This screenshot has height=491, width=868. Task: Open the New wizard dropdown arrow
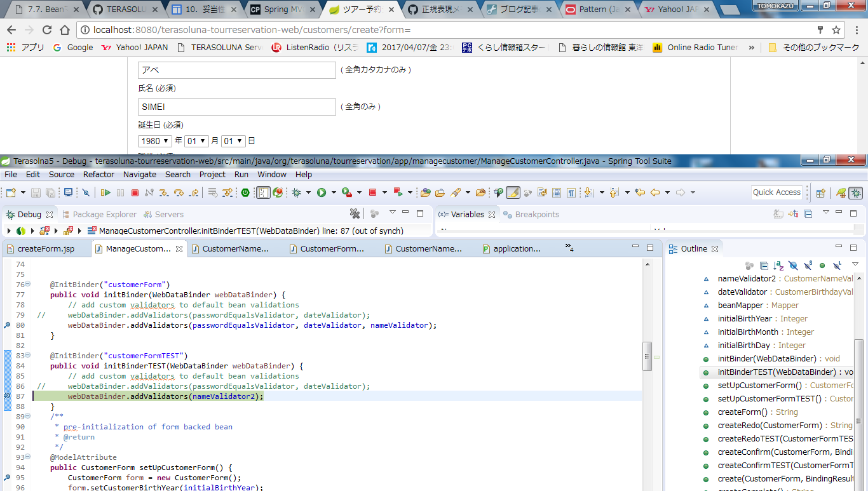[23, 192]
